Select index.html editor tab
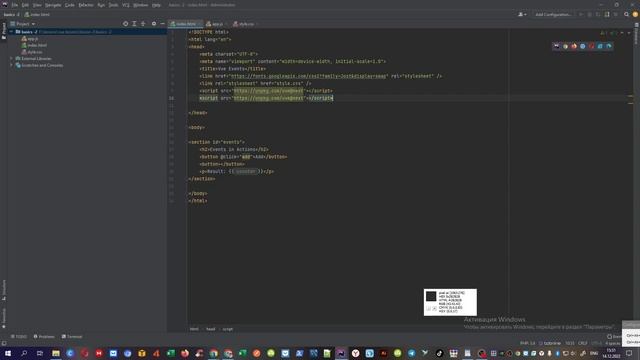Viewport: 640px width, 360px height. point(186,24)
